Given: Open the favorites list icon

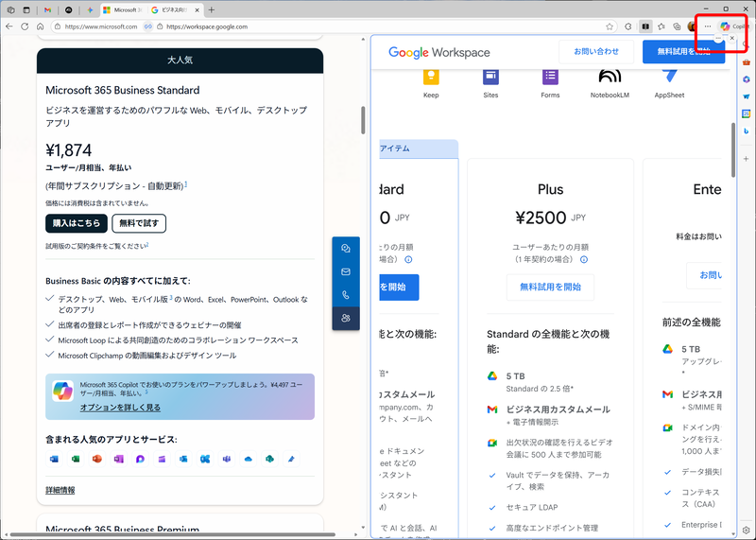Looking at the screenshot, I should (x=661, y=26).
